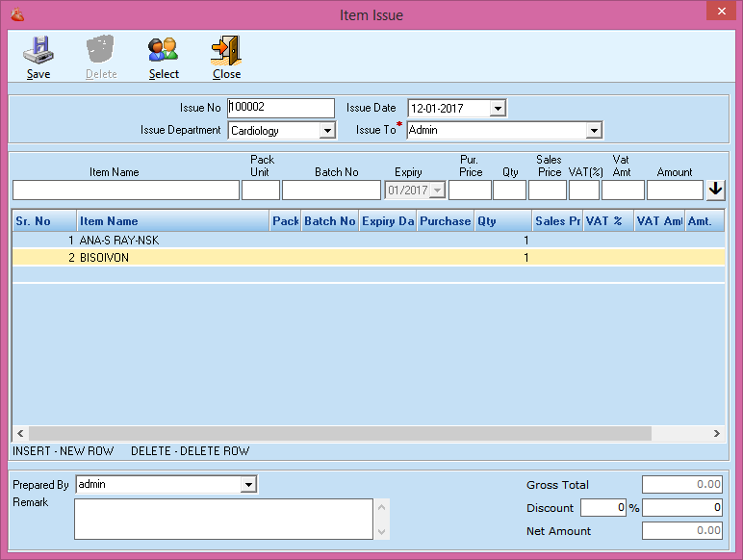Focus the Item Name entry field
Screen dimensions: 743x560
[x=126, y=191]
